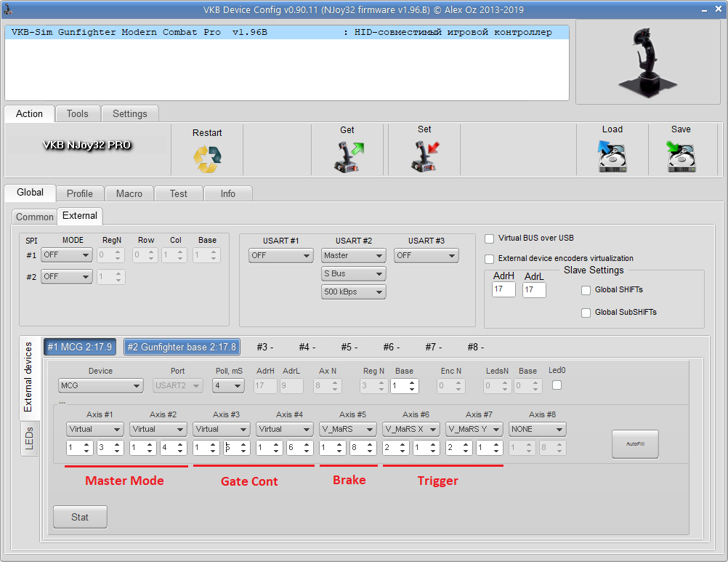The width and height of the screenshot is (728, 562).
Task: Click the AdrH input field
Action: (x=503, y=289)
